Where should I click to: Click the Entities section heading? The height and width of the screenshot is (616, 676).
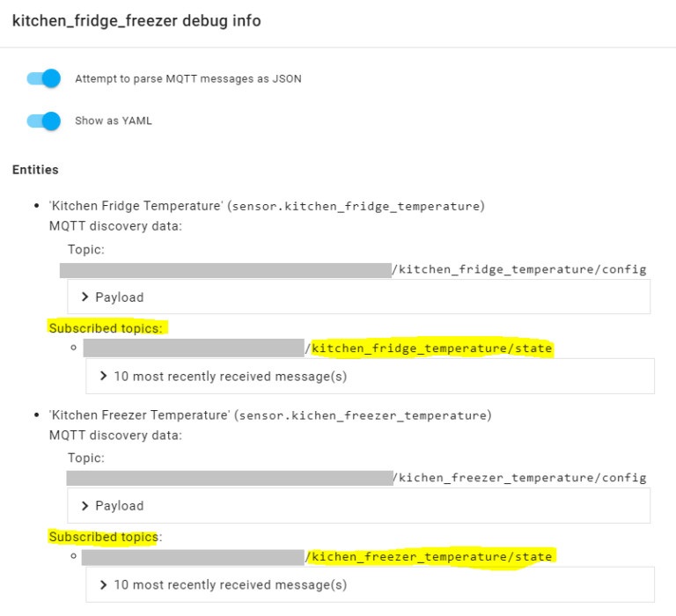click(x=35, y=170)
